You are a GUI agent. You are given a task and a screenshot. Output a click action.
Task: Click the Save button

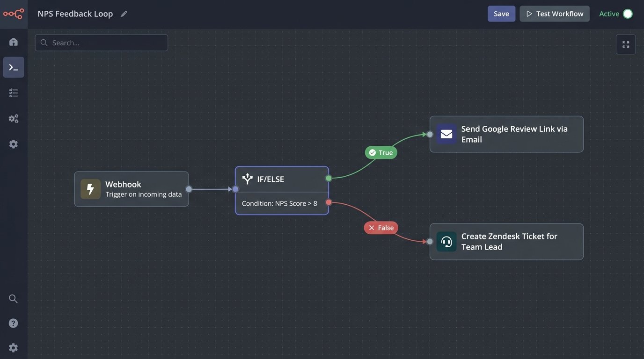coord(501,14)
